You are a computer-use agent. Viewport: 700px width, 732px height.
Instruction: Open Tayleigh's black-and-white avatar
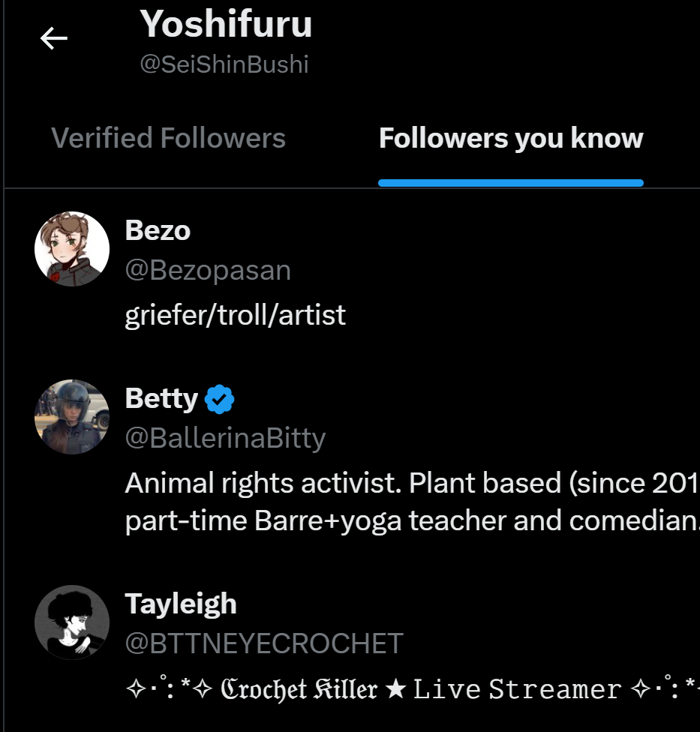72,622
